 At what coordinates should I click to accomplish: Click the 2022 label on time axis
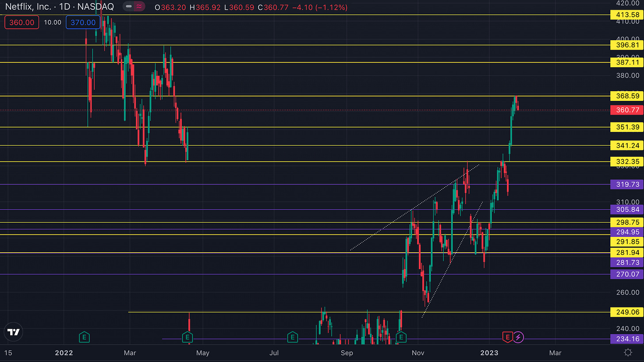pos(64,353)
